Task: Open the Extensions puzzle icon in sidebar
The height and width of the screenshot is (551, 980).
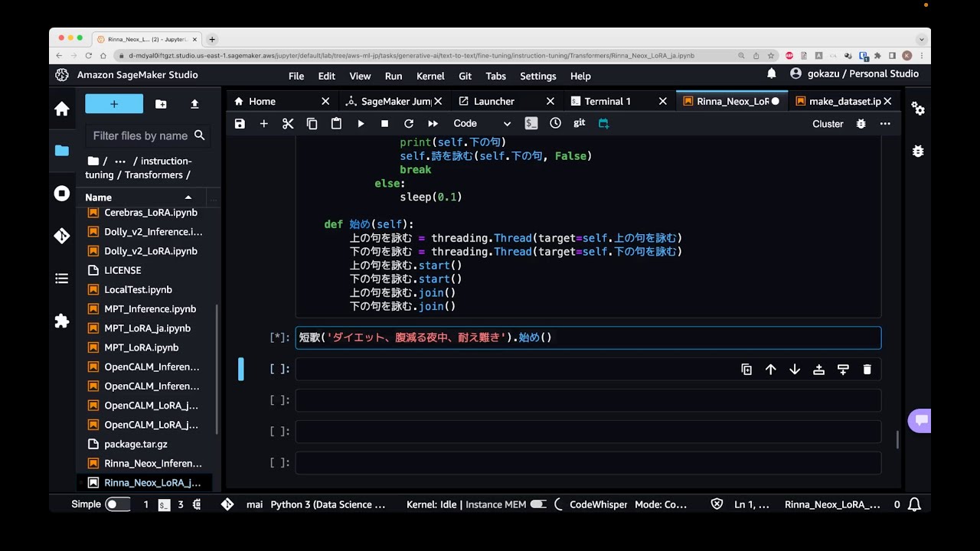Action: pyautogui.click(x=62, y=321)
